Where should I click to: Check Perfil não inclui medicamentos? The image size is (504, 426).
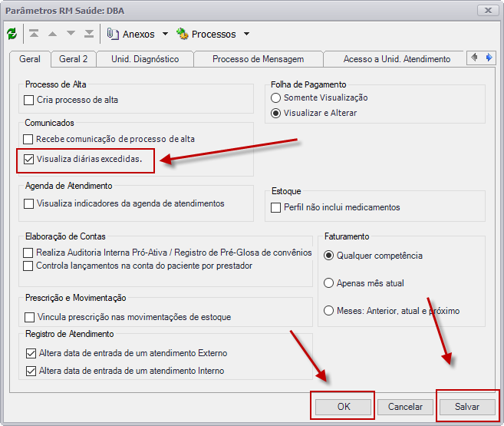pyautogui.click(x=276, y=207)
